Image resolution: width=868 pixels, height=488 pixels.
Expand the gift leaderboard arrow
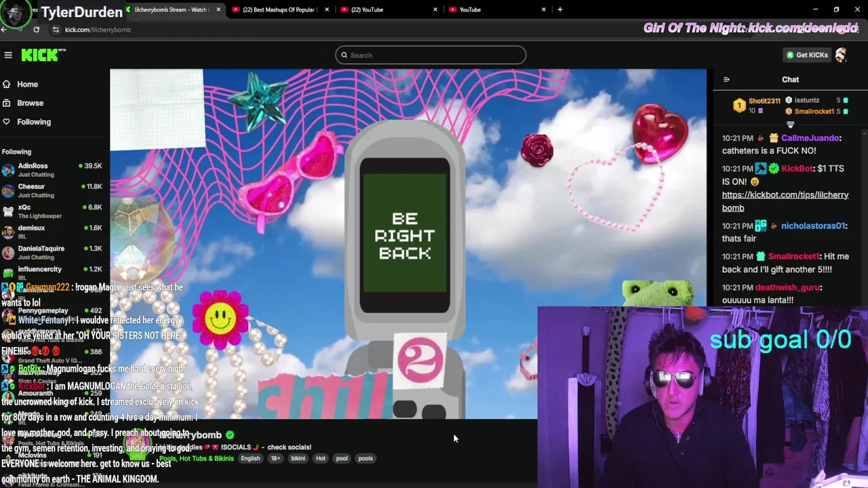(790, 125)
